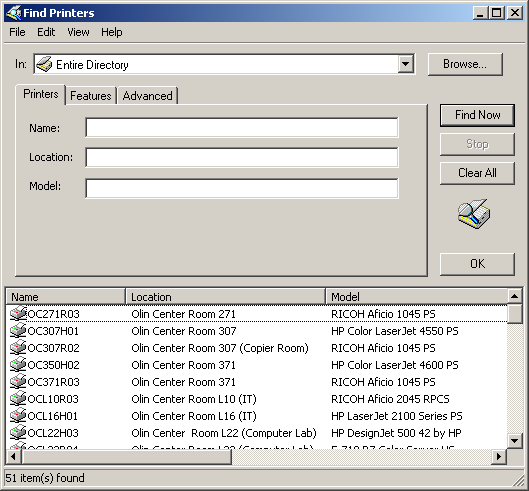Select the OCL10R03 printer name
This screenshot has height=491, width=529.
click(53, 399)
